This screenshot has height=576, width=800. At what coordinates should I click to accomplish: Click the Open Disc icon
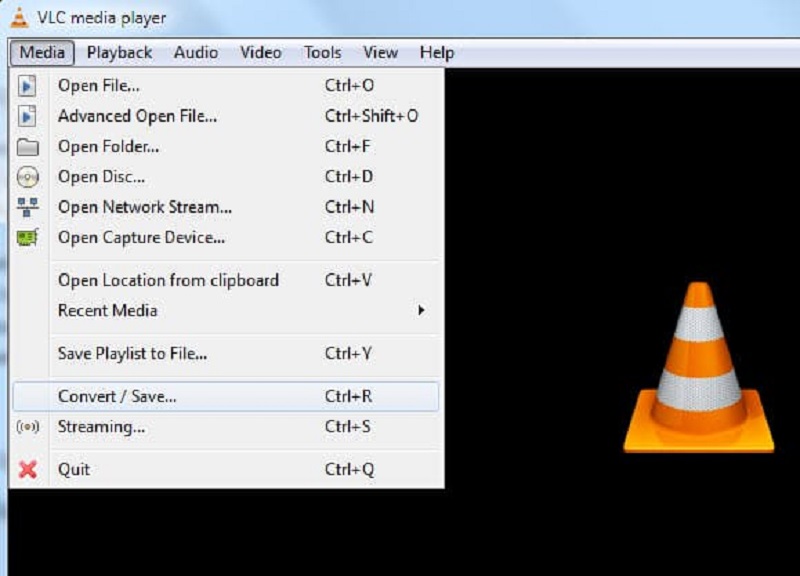(26, 177)
